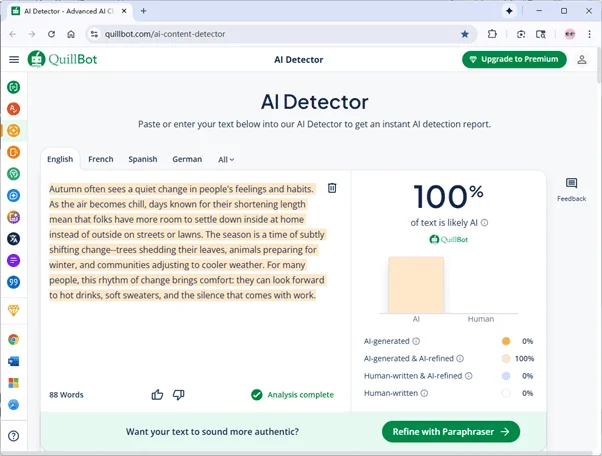Switch to the German language tab

(x=187, y=159)
